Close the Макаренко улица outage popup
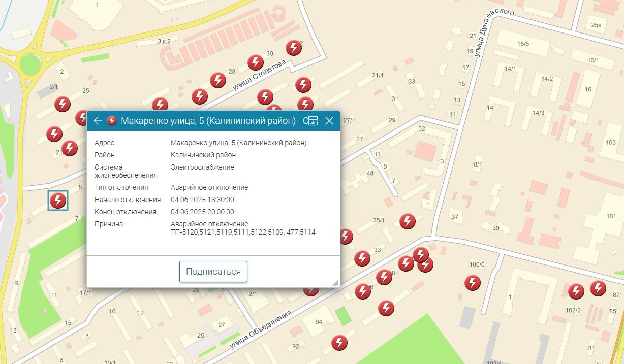 [329, 121]
